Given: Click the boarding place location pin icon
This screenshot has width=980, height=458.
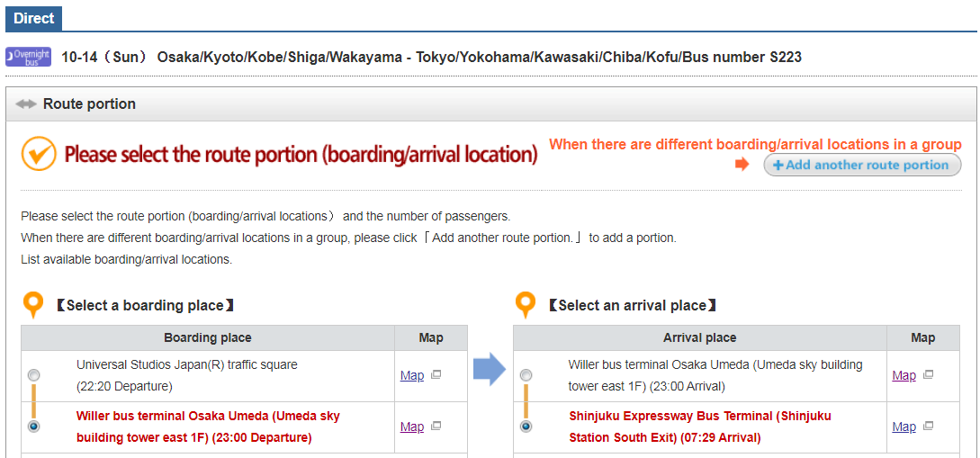Looking at the screenshot, I should pos(32,306).
